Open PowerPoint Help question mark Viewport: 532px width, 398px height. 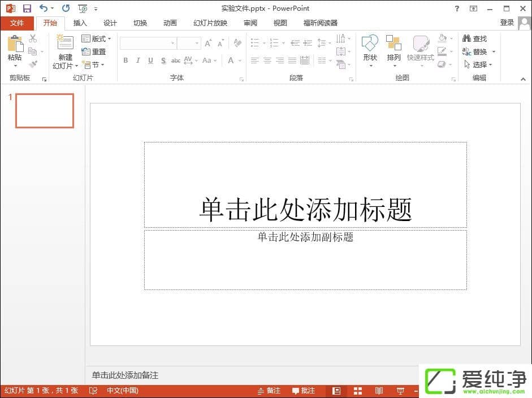click(x=457, y=8)
